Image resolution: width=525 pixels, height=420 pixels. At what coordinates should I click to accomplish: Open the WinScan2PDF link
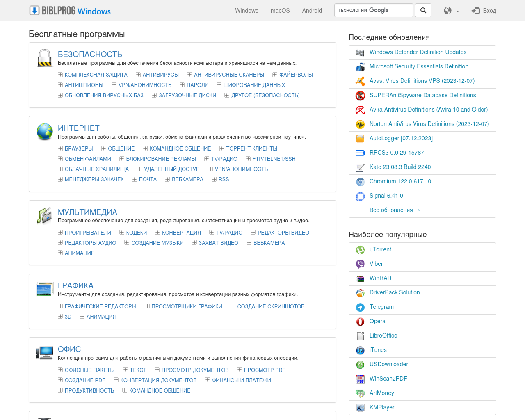[388, 379]
